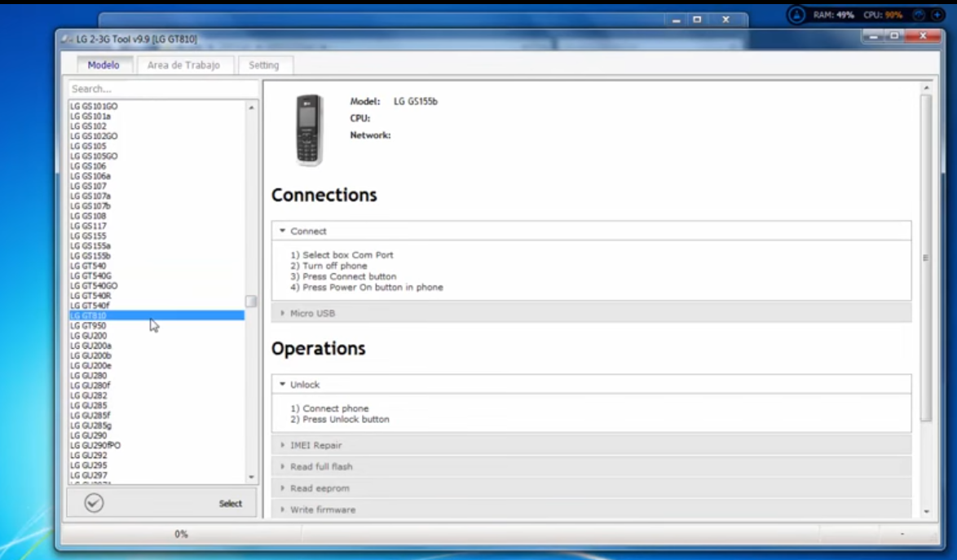Select LG GS105 in the list
957x560 pixels.
[x=157, y=146]
